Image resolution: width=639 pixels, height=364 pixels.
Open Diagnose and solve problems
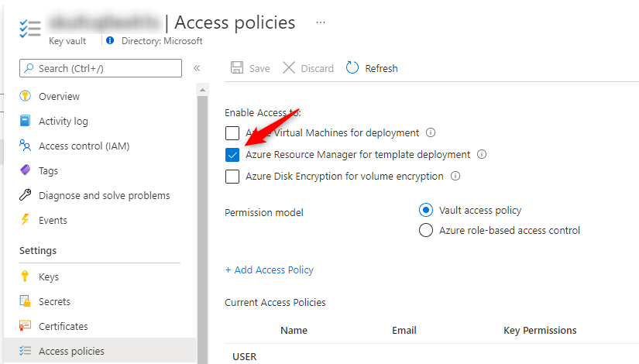coord(105,196)
